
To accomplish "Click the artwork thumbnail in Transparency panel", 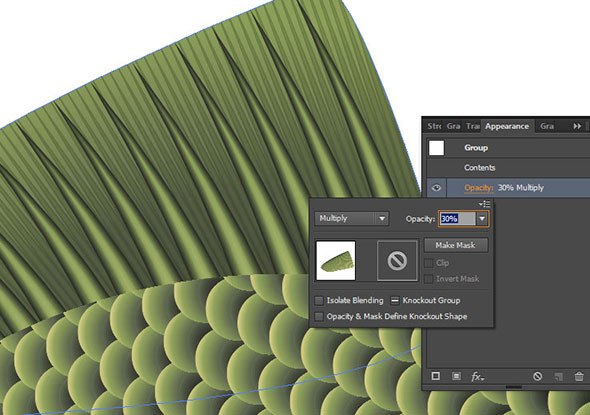I will [336, 261].
